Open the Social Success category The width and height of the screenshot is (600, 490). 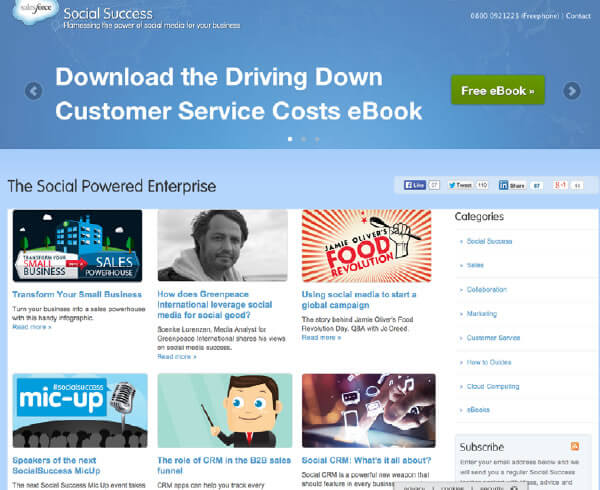(489, 241)
